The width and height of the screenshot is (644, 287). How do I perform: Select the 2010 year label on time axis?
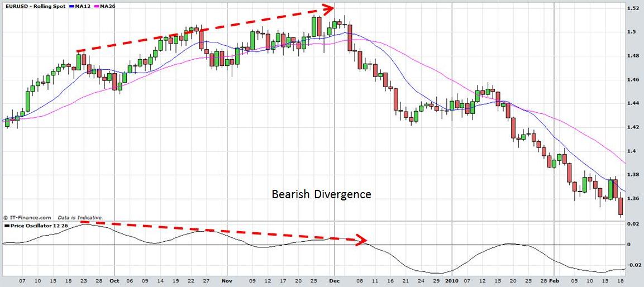451,281
